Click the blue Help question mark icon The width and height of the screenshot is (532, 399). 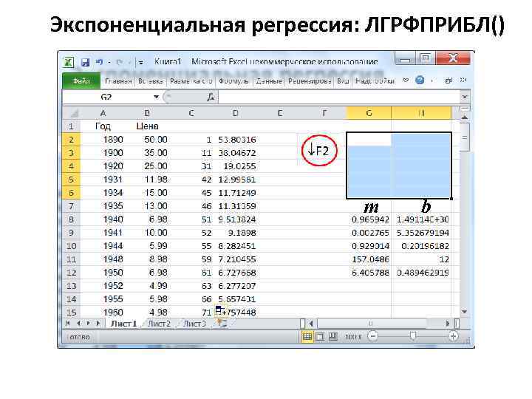[x=420, y=81]
